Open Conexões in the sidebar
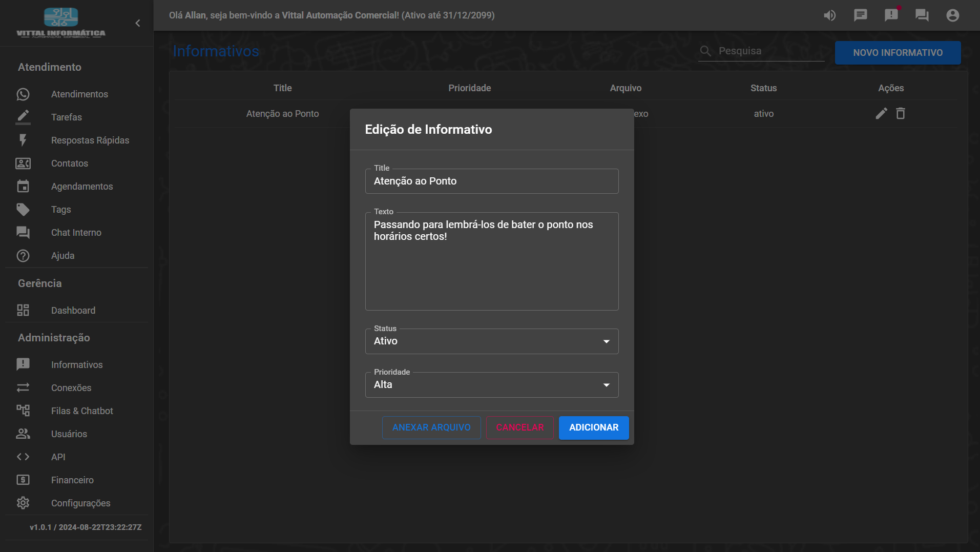Screen dimensions: 980x552 pos(71,388)
